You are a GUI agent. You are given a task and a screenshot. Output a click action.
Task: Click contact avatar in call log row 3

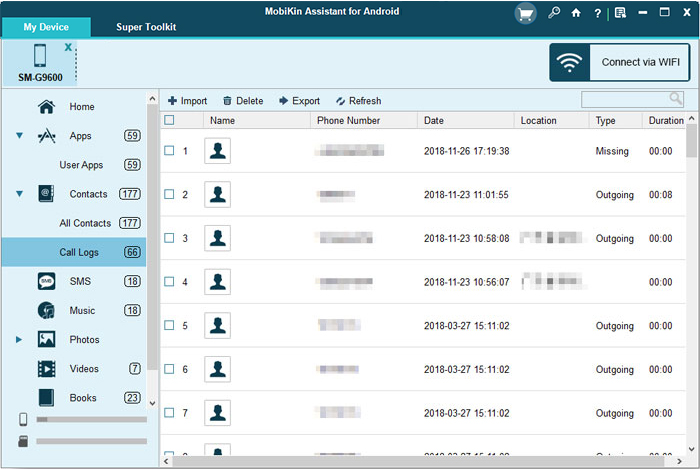(217, 238)
